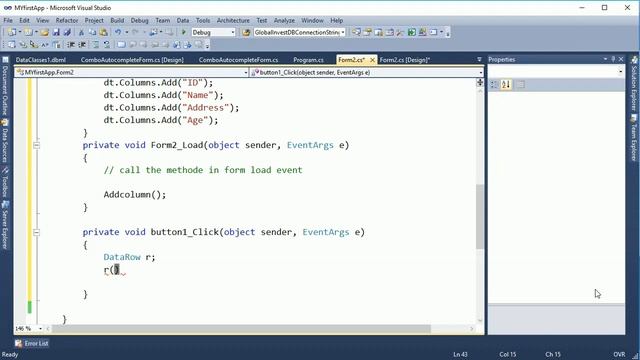640x360 pixels.
Task: Click the Ln 43 status bar entry
Action: click(460, 354)
